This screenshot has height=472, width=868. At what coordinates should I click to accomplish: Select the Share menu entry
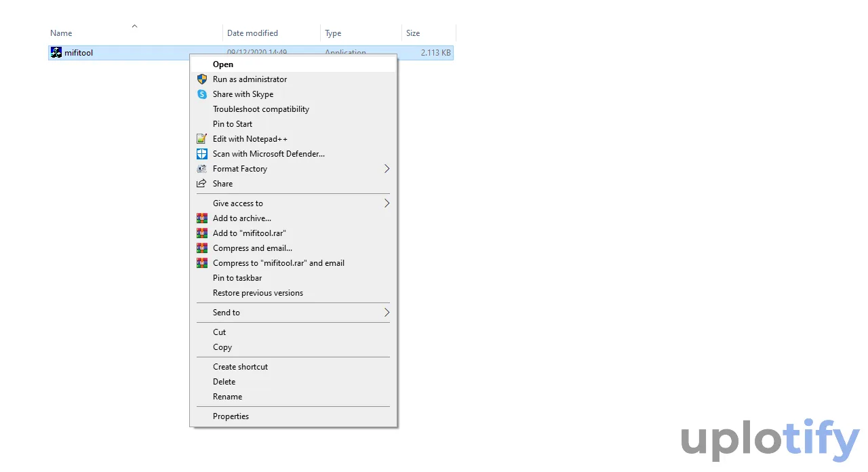click(293, 184)
